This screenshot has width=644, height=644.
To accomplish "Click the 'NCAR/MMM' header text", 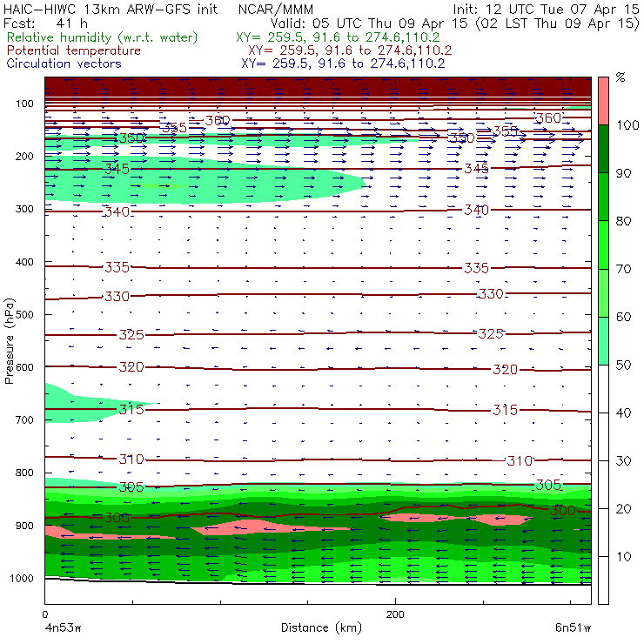I will (276, 9).
